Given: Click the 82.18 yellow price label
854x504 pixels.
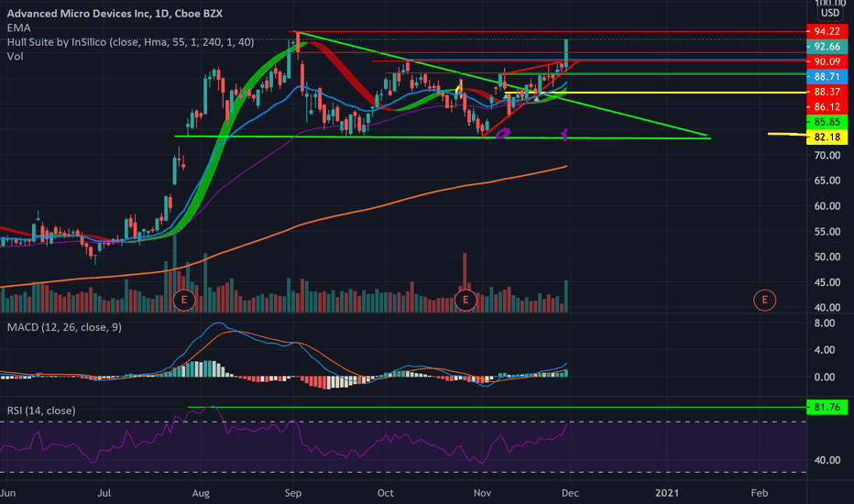Looking at the screenshot, I should point(827,137).
